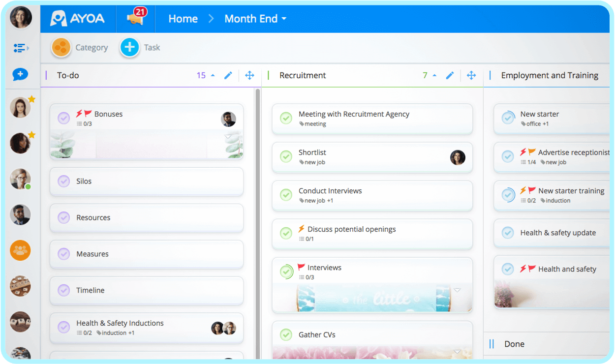Viewport: 615px width, 364px height.
Task: Click the red flag on Interviews task
Action: 302,268
